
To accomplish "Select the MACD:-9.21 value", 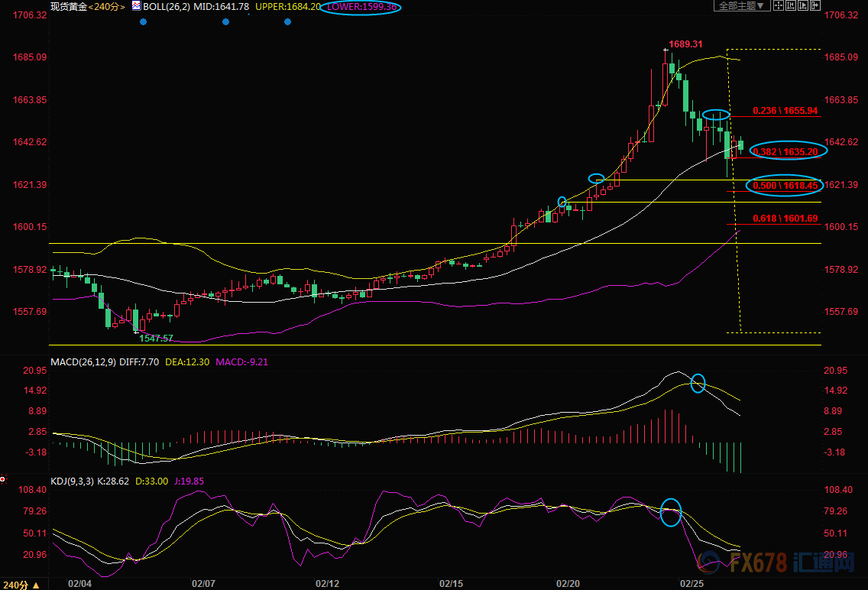I will point(242,362).
